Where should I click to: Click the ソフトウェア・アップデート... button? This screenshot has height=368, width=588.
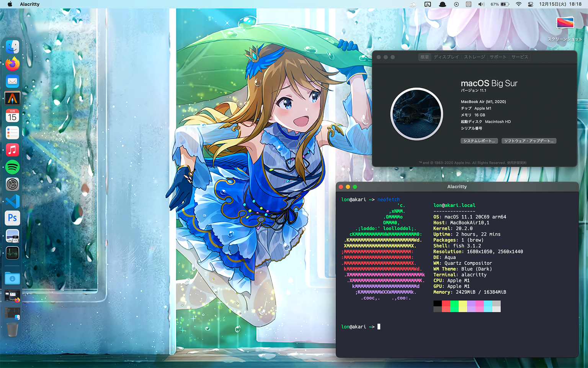(x=529, y=141)
